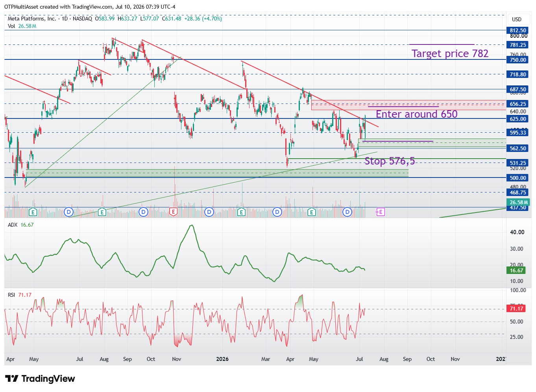
Task: Select the "Target price 782" text annotation
Action: click(450, 54)
